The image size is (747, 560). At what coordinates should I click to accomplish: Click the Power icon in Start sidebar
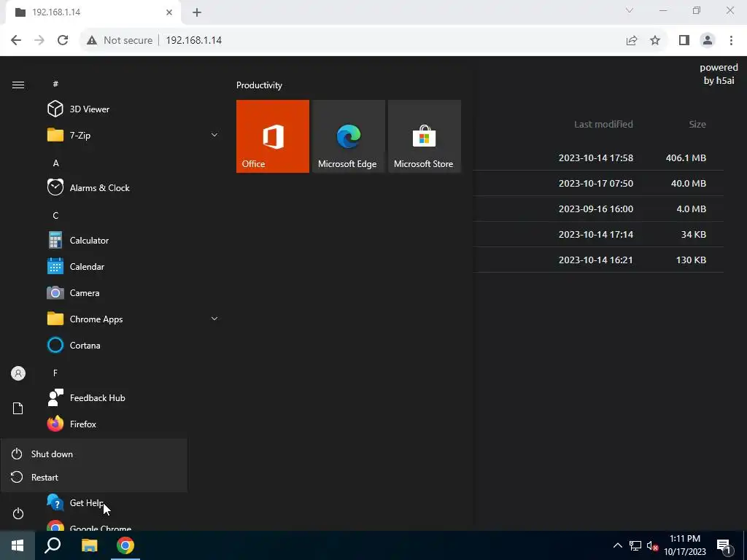pyautogui.click(x=18, y=513)
